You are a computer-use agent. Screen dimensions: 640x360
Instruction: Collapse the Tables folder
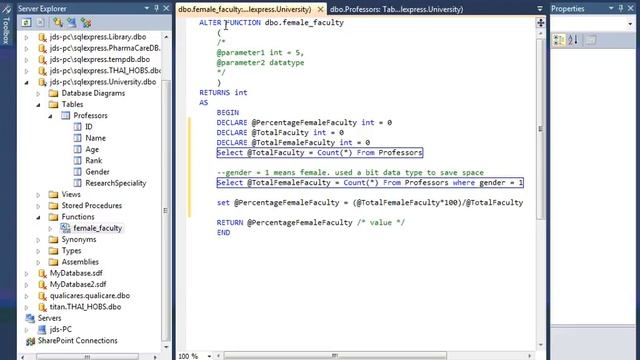[x=38, y=105]
